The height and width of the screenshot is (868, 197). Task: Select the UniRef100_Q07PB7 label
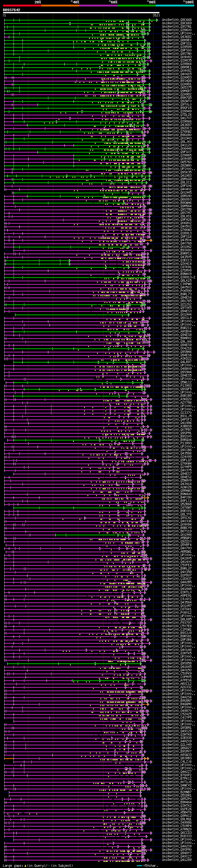point(177,430)
